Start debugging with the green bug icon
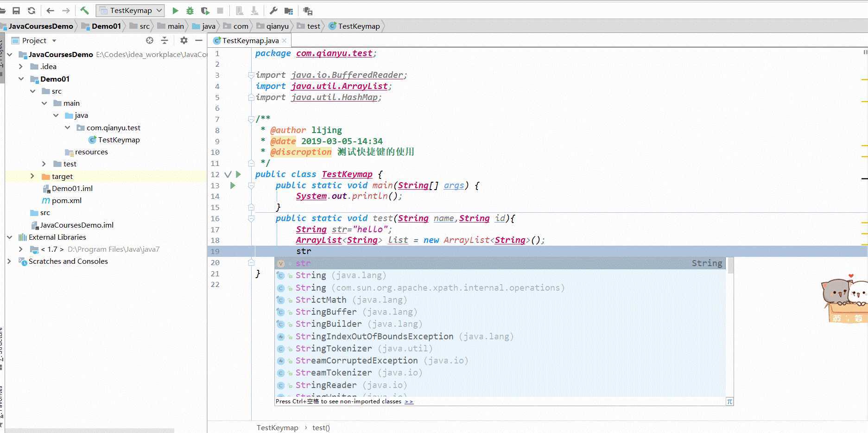Screen dimensions: 868x433 [190, 11]
